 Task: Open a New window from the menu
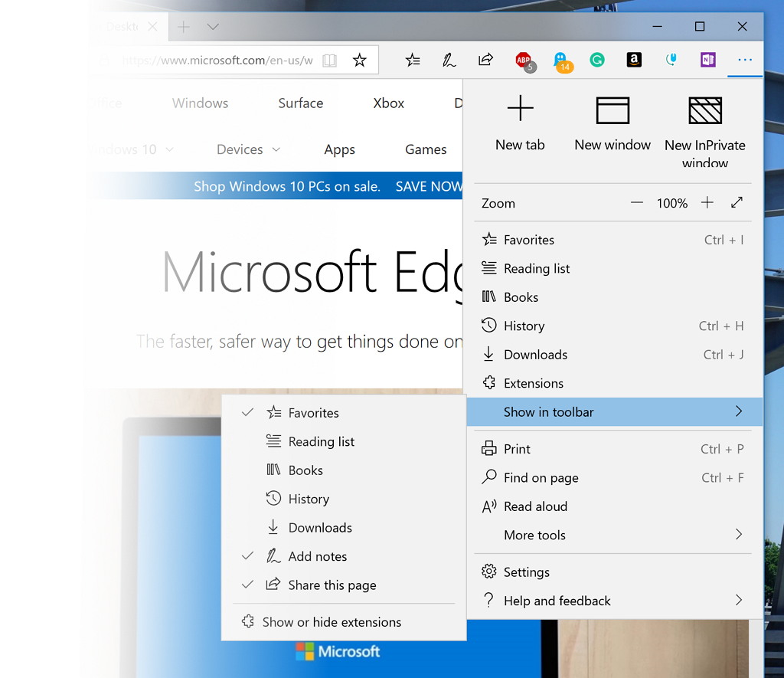612,123
